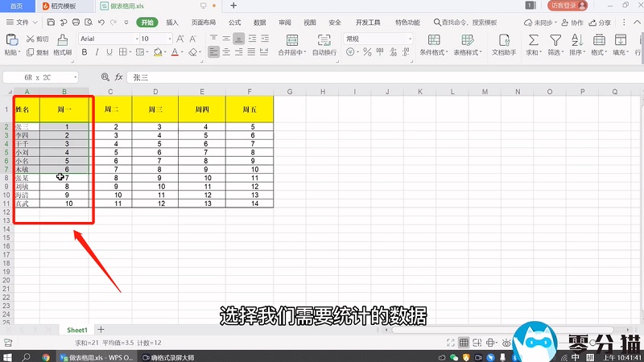Click the Conditional Formatting (条件格式) icon

point(431,40)
